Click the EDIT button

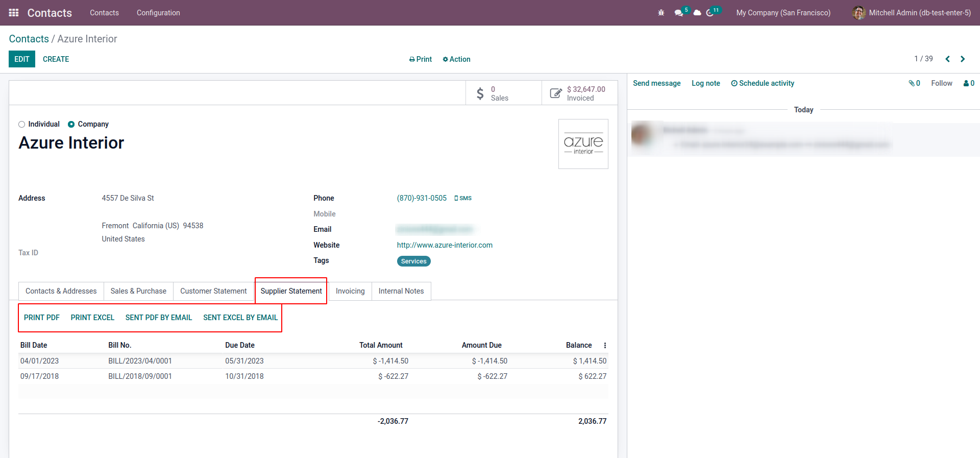click(22, 59)
